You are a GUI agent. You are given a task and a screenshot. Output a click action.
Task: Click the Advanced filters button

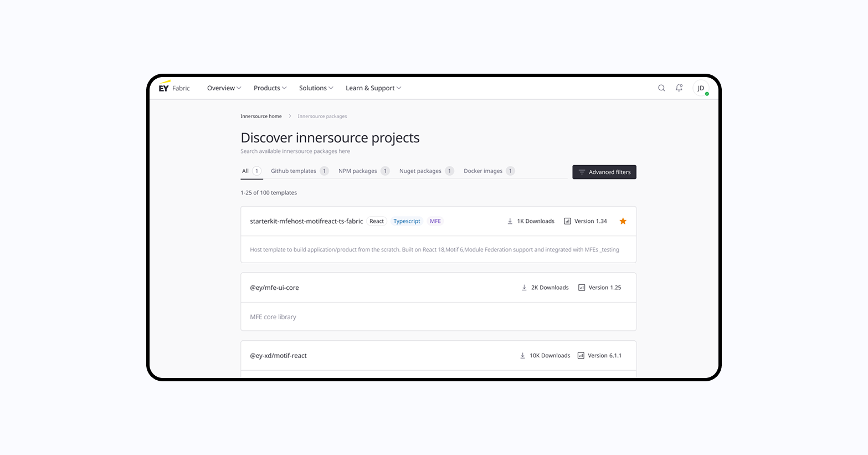coord(604,172)
